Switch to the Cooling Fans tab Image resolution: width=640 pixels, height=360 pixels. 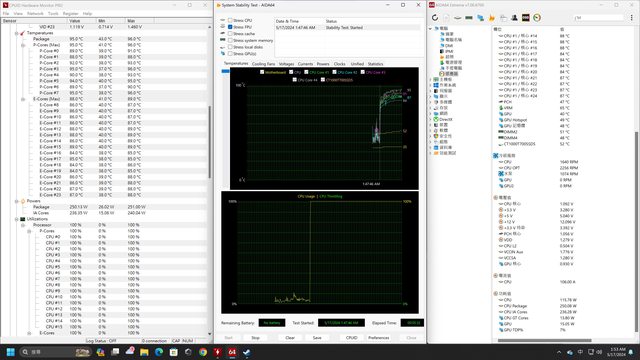pyautogui.click(x=263, y=64)
